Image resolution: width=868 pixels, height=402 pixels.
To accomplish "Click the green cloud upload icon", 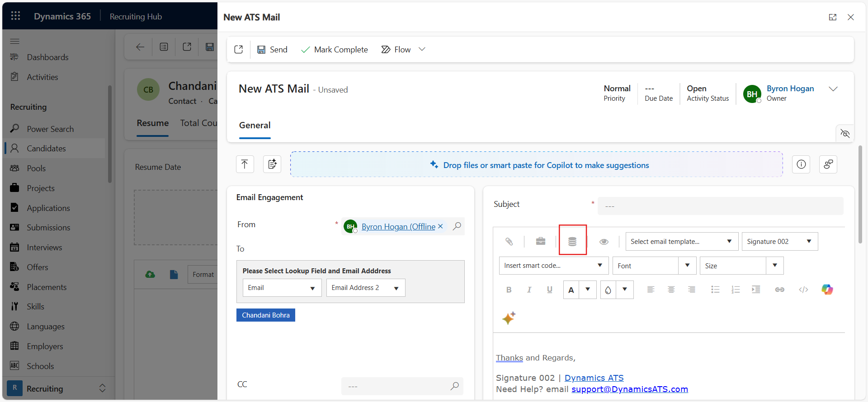I will tap(150, 274).
